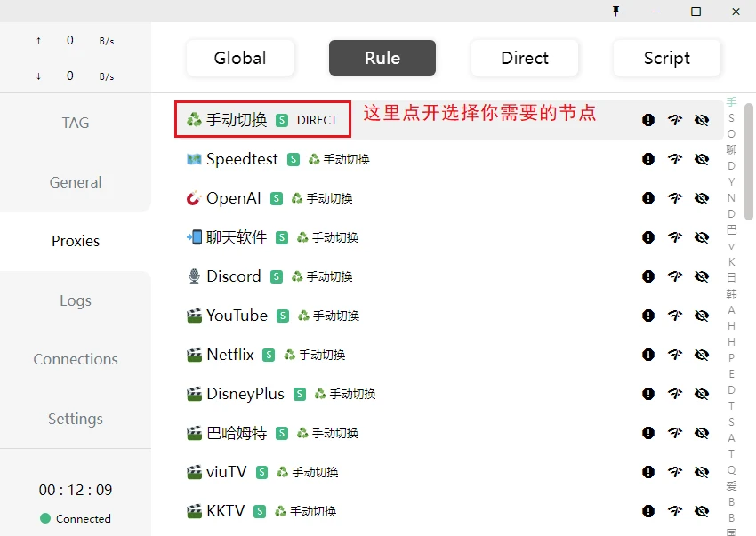This screenshot has width=756, height=536.
Task: Expand the 巴哈姆特 proxy group
Action: click(x=448, y=433)
